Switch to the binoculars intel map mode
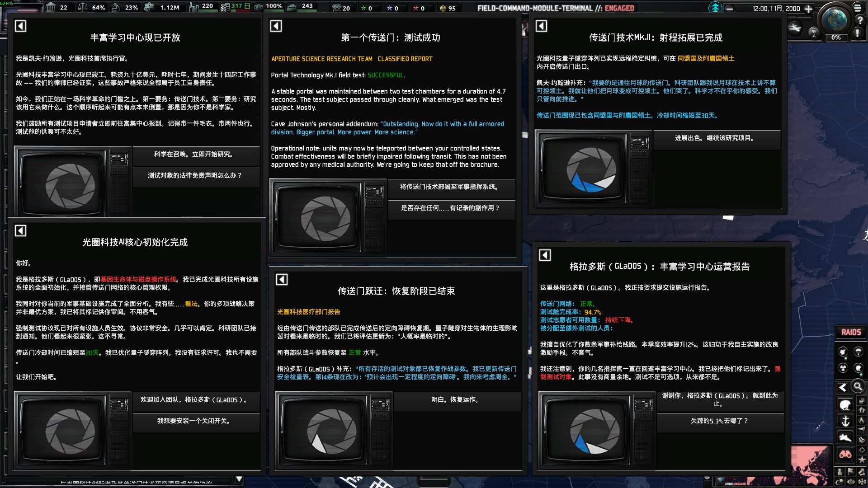The image size is (868, 488). [x=845, y=454]
